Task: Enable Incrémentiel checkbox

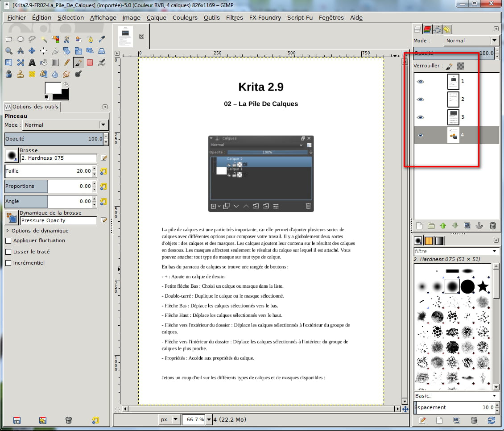Action: 8,263
